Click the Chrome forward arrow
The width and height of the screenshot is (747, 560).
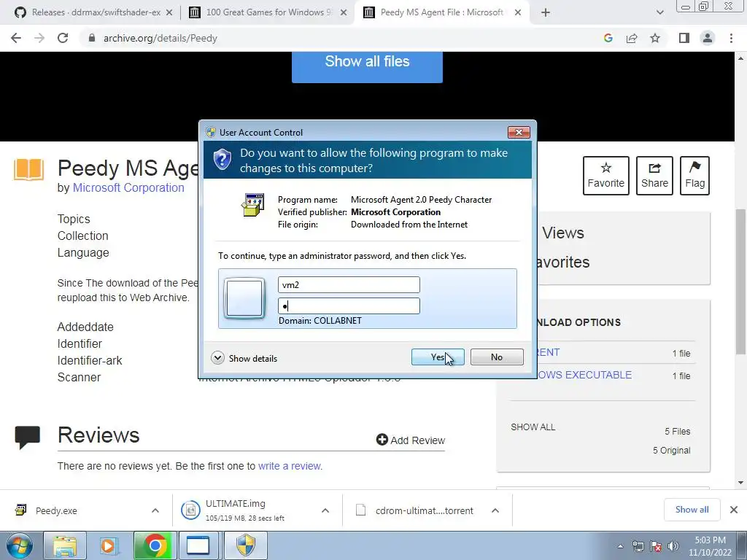click(x=39, y=38)
